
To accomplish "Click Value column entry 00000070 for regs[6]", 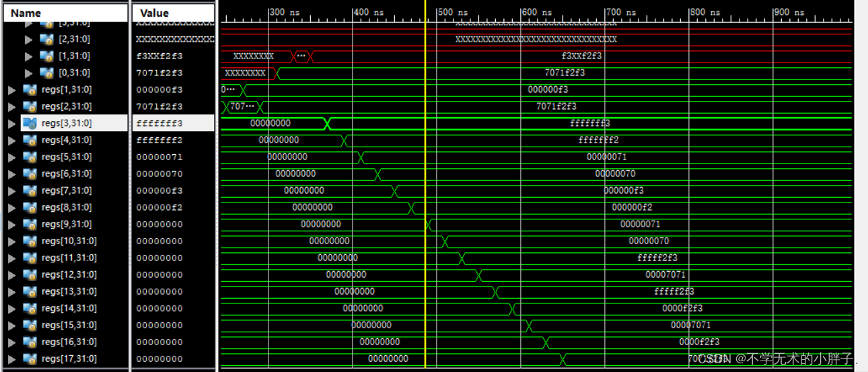I will pyautogui.click(x=159, y=174).
